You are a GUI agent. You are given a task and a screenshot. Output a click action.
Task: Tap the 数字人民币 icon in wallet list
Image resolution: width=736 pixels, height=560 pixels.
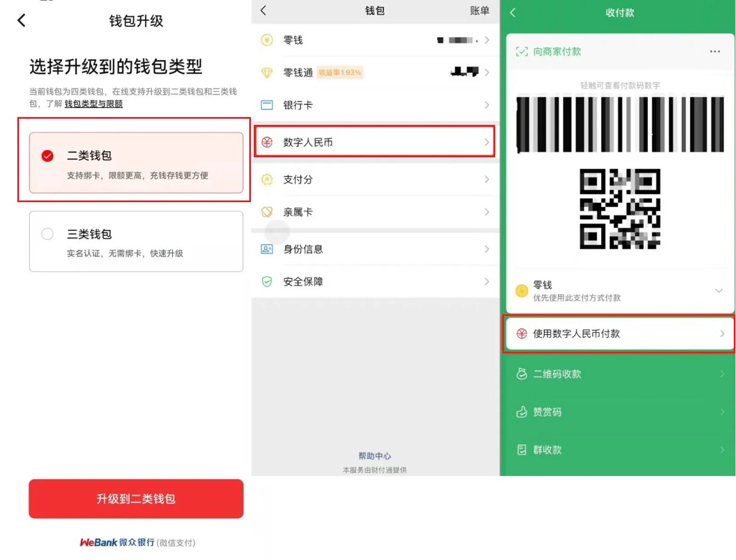[x=267, y=142]
